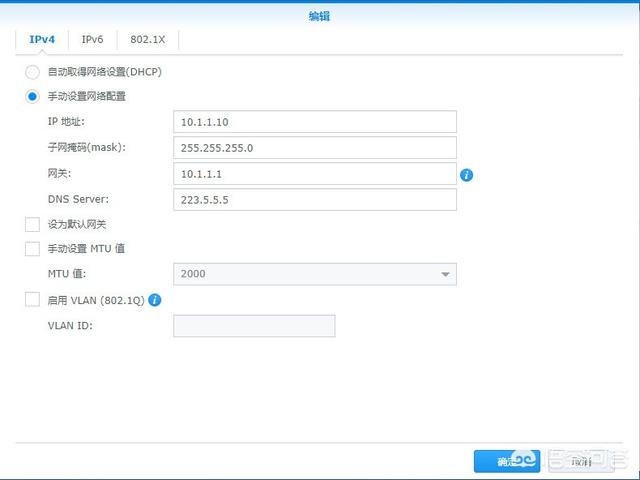Enable the 启用 VLAN (802.1Q) checkbox
Image resolution: width=640 pixels, height=480 pixels.
[33, 299]
